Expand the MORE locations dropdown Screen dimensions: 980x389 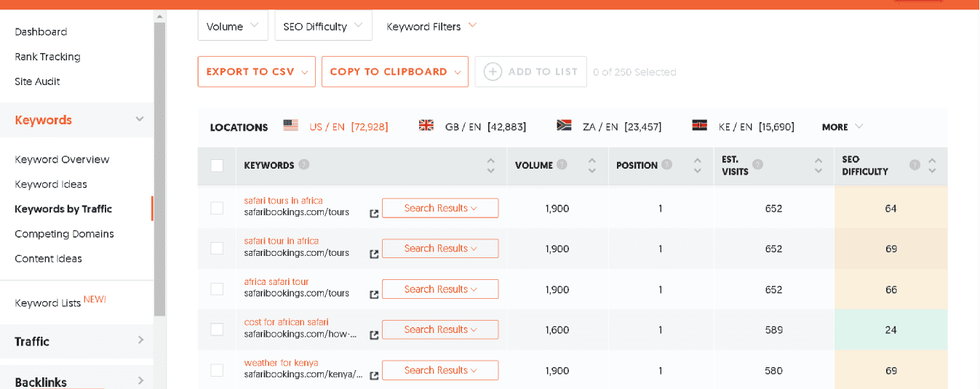[842, 127]
